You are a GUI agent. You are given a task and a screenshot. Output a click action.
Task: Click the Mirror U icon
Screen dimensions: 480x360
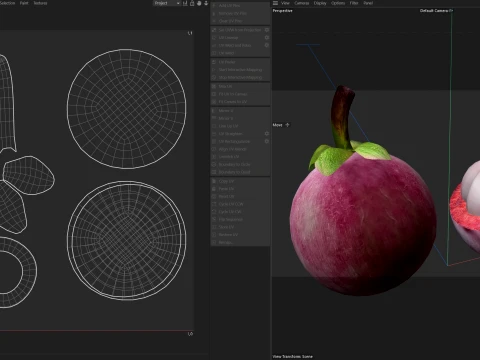(x=214, y=111)
